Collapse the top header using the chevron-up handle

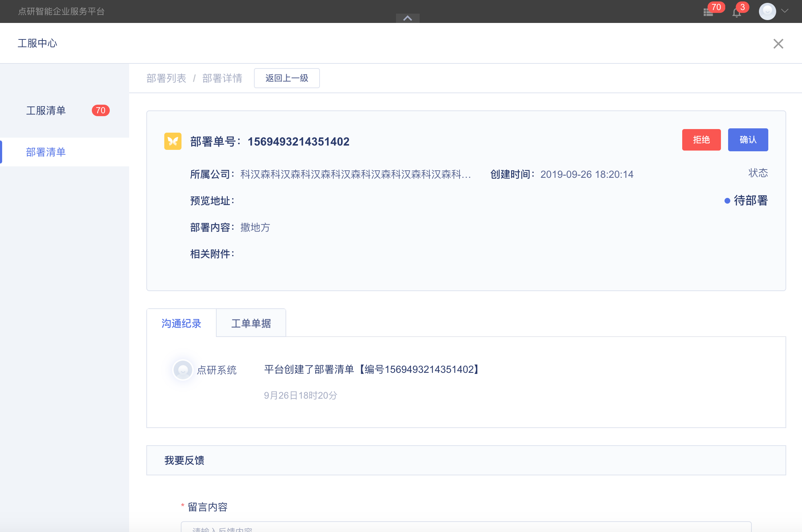click(407, 18)
